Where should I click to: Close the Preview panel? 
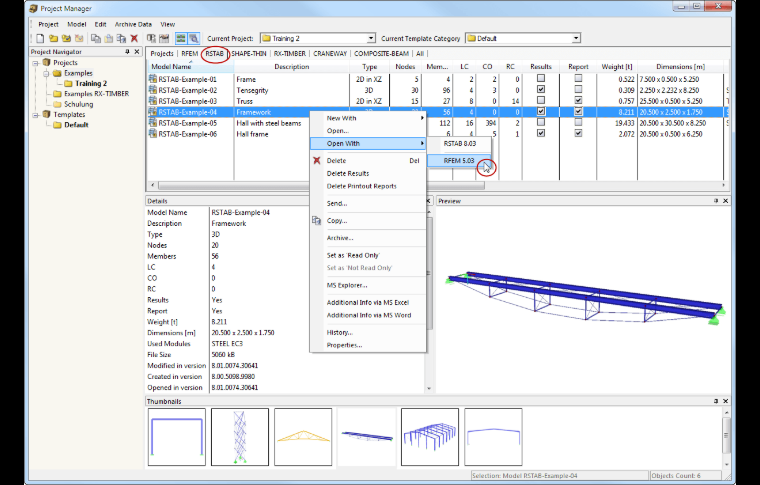(726, 201)
